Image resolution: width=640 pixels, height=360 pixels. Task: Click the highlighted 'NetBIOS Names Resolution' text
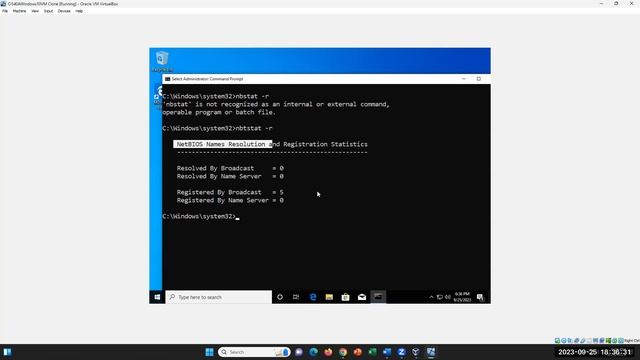pos(222,144)
